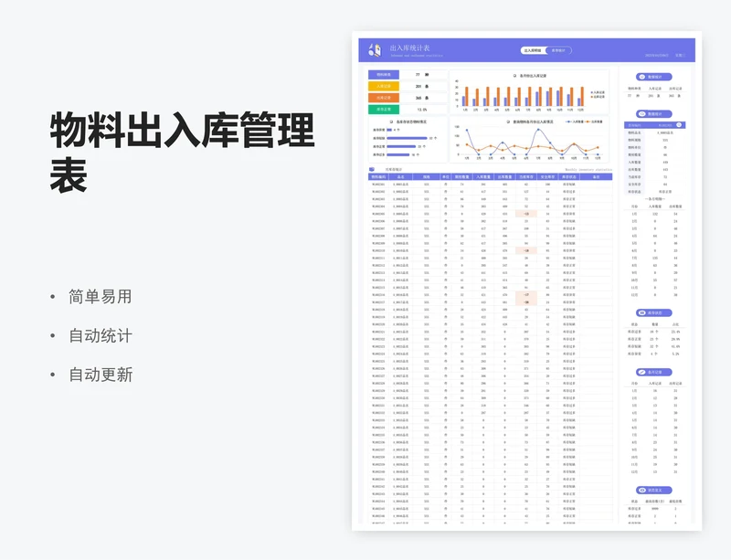Click the 库存状态 pill icon in sidebar
The height and width of the screenshot is (560, 731).
point(642,312)
